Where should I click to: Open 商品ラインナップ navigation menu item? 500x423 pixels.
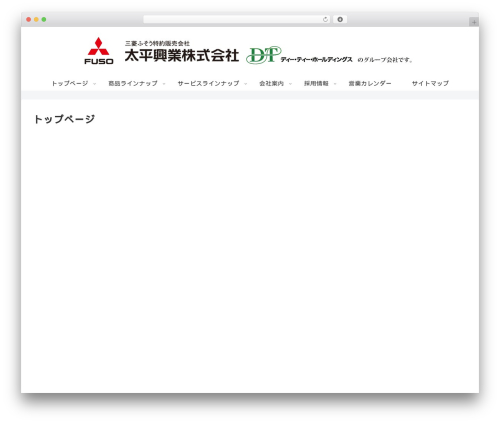tap(133, 83)
